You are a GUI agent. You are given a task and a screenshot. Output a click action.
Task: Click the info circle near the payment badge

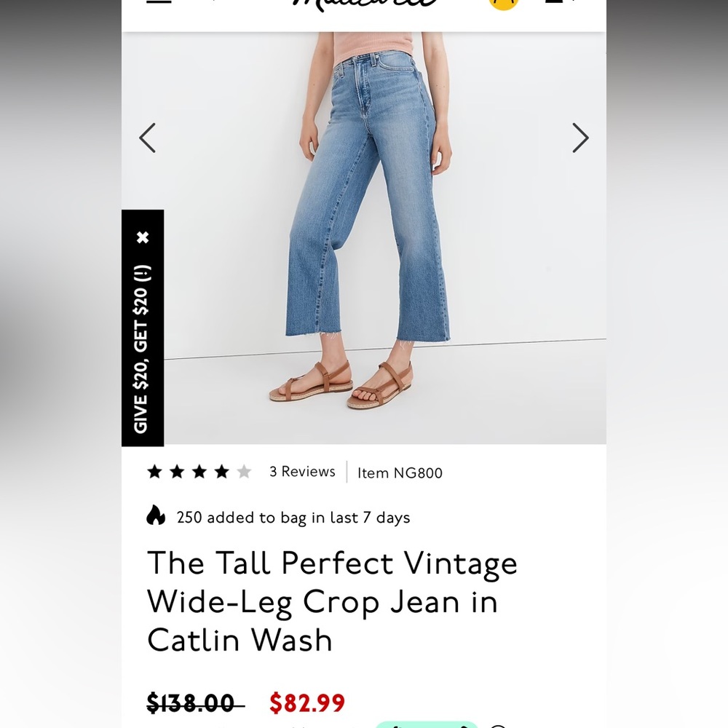[499, 725]
